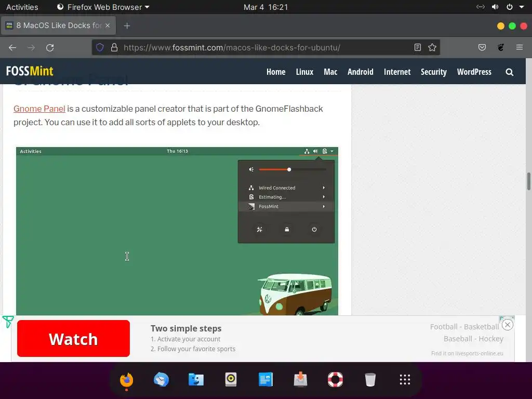This screenshot has height=399, width=532.
Task: Click the network connection icon in top bar
Action: pyautogui.click(x=481, y=7)
